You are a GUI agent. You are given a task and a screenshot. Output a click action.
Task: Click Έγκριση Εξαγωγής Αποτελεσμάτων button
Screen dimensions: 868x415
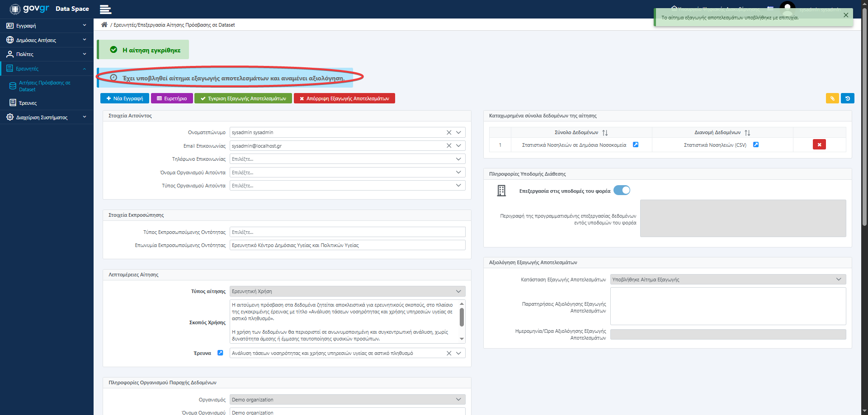pos(243,98)
